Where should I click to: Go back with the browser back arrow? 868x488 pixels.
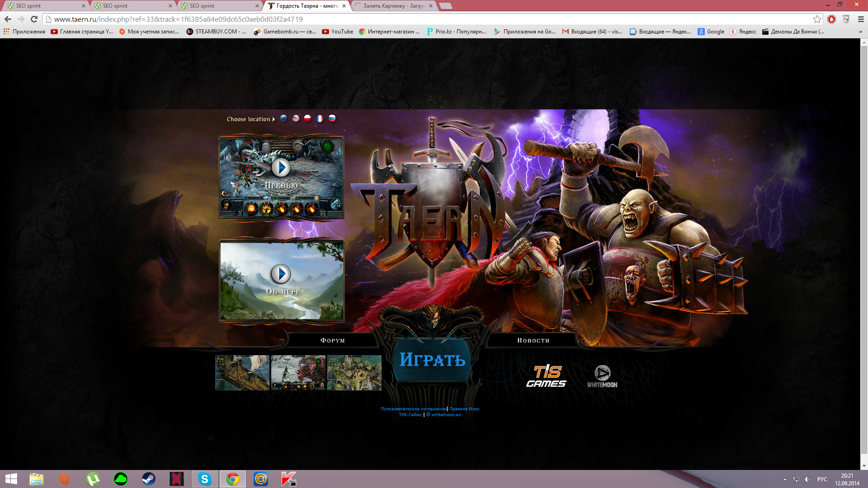pyautogui.click(x=8, y=19)
